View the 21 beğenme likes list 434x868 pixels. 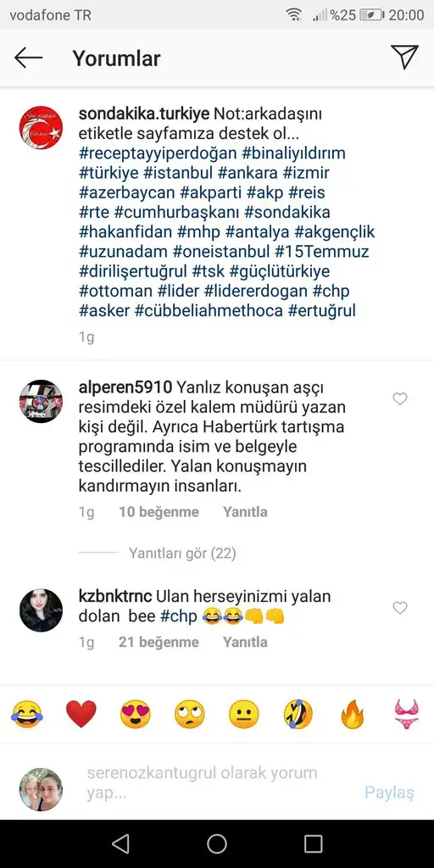[159, 643]
